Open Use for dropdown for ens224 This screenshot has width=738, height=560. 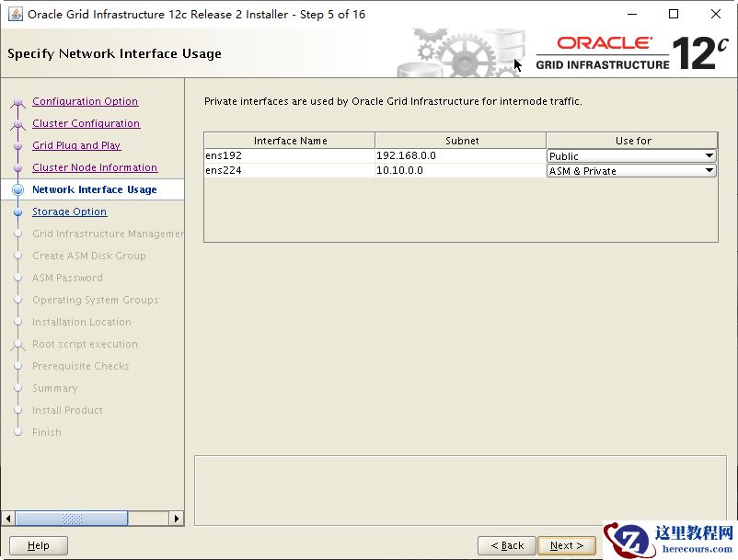click(x=631, y=171)
